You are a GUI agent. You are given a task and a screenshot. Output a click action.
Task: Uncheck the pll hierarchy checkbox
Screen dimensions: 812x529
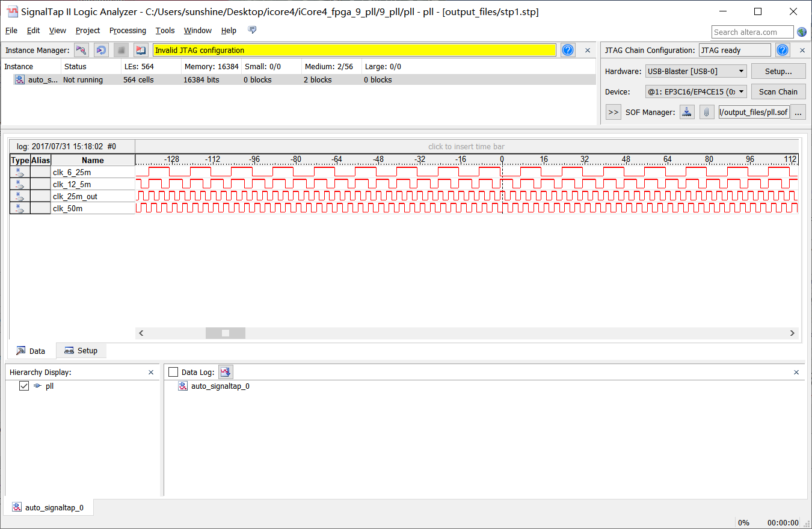tap(24, 386)
